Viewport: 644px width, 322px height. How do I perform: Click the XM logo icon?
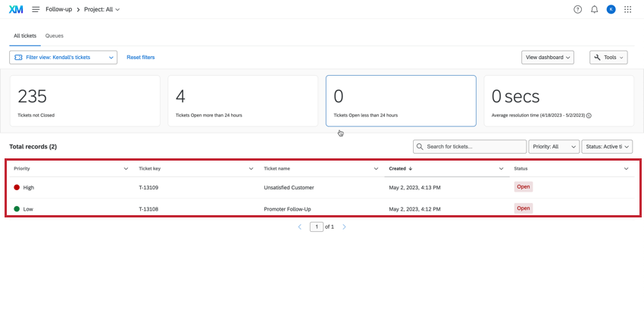(16, 9)
